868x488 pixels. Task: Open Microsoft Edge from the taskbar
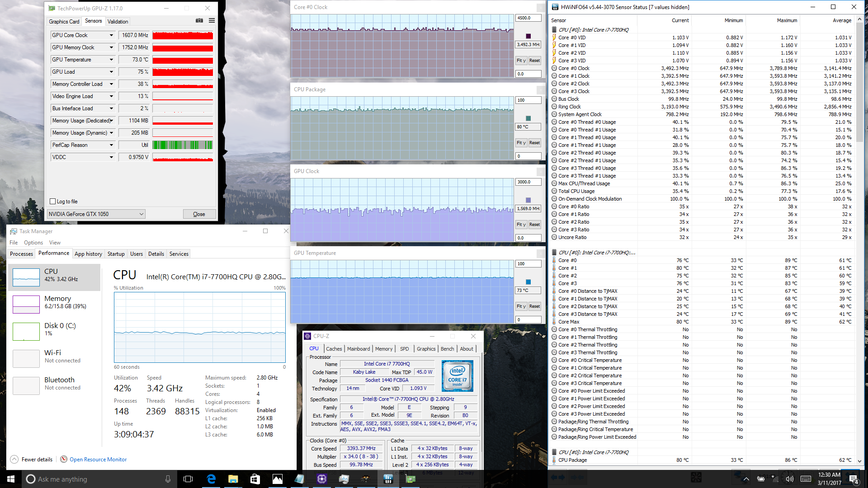pyautogui.click(x=211, y=479)
